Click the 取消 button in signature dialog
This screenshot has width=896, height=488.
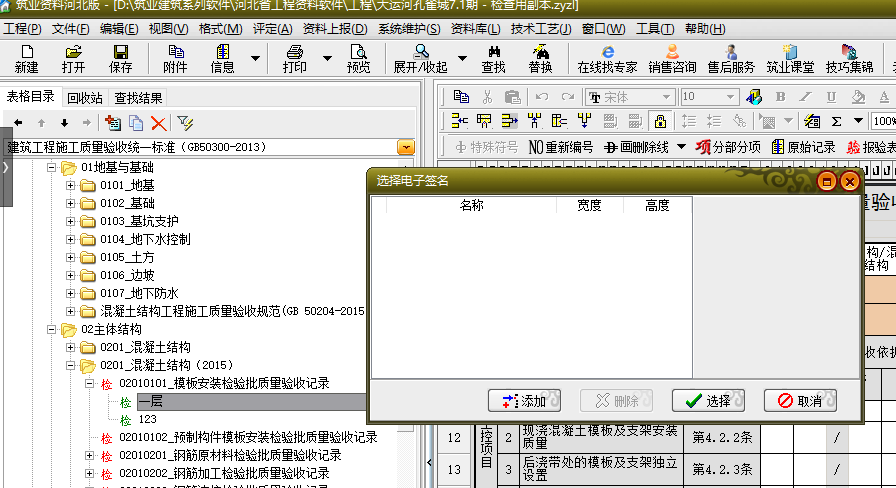pos(800,401)
